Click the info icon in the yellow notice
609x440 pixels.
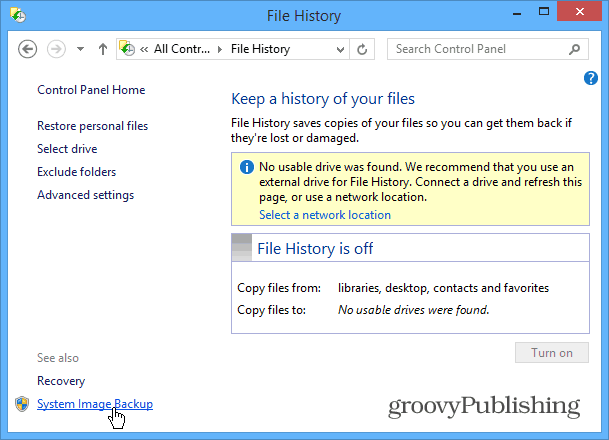pyautogui.click(x=247, y=167)
